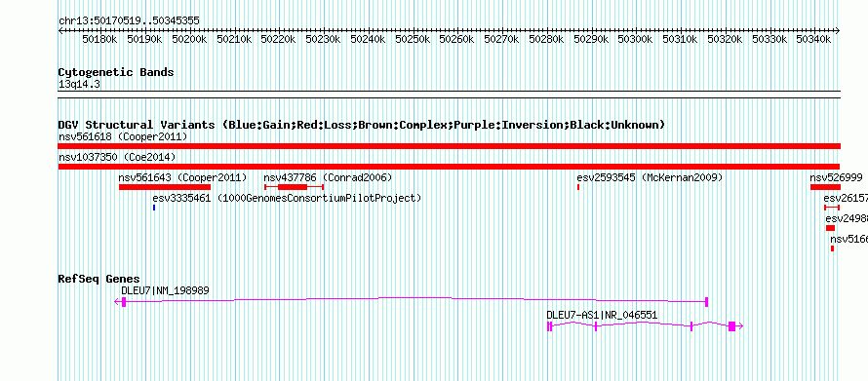Screen dimensions: 868x381
Task: Click the 50280k ruler tick label
Action: point(546,39)
